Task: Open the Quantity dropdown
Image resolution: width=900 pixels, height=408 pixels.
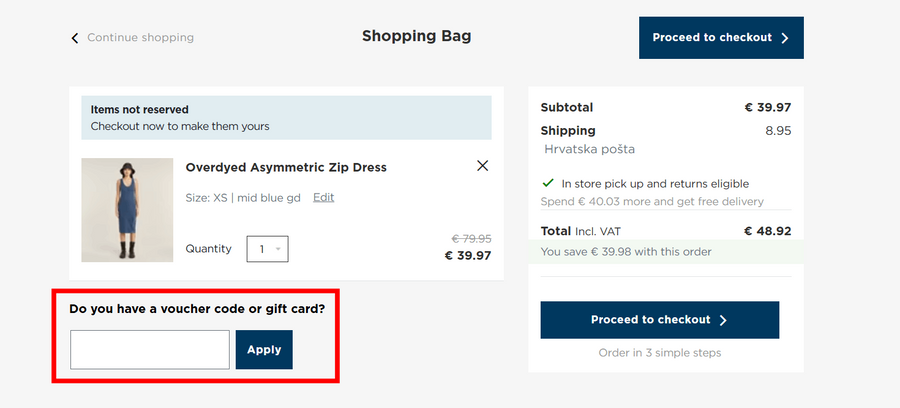Action: (x=267, y=249)
